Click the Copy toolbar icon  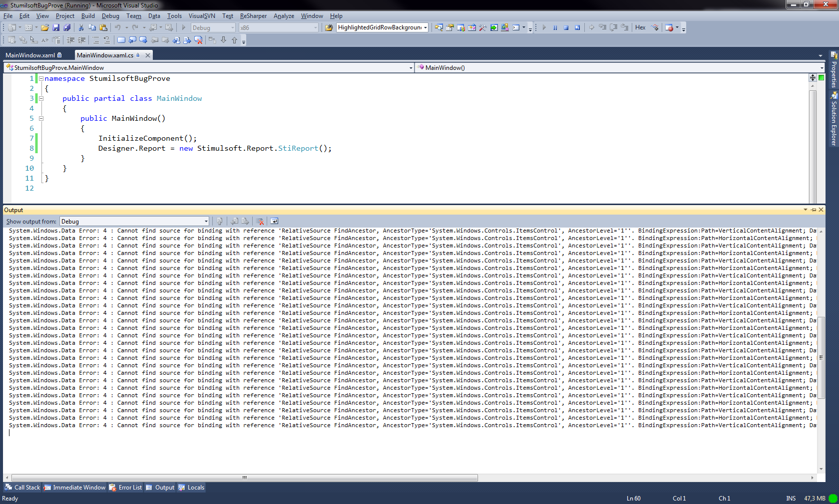pos(92,28)
